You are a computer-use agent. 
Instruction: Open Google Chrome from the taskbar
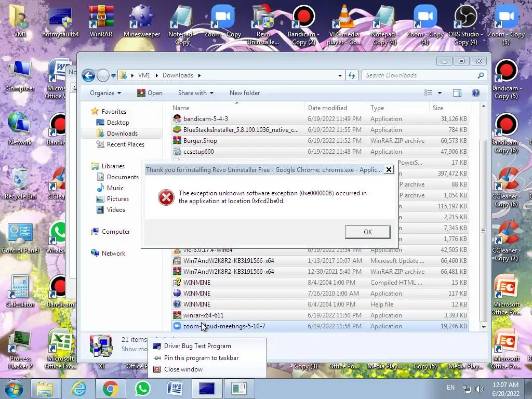coord(111,389)
